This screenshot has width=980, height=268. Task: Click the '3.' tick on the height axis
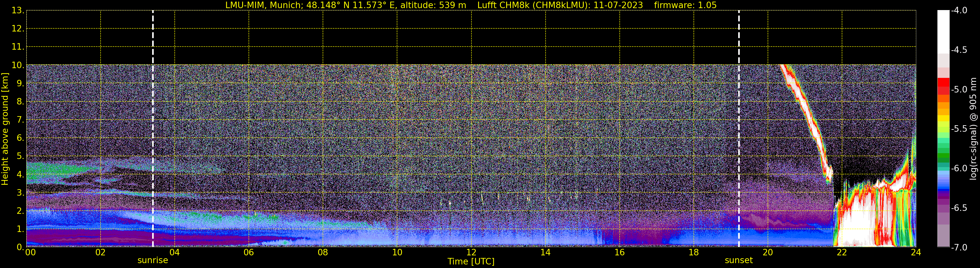coord(20,193)
